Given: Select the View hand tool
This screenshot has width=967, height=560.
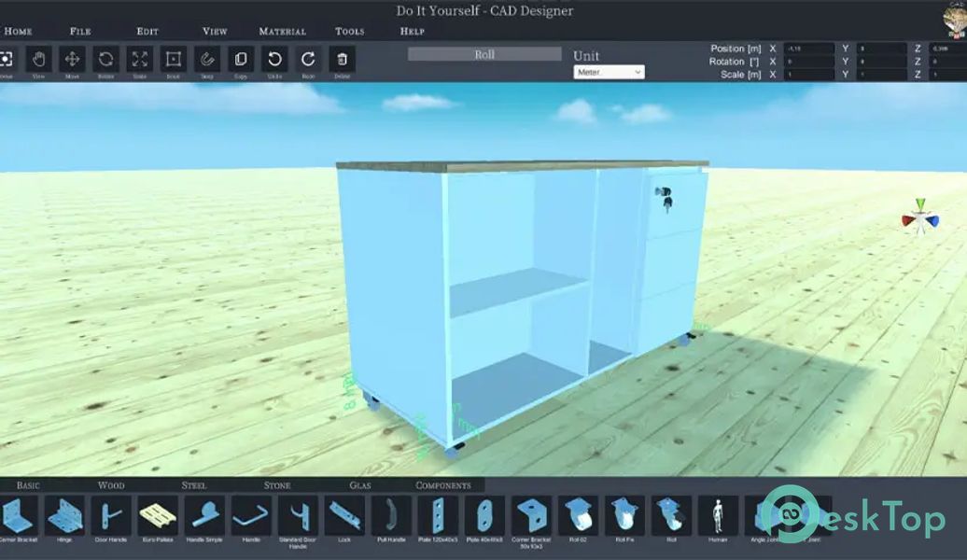Looking at the screenshot, I should [38, 59].
